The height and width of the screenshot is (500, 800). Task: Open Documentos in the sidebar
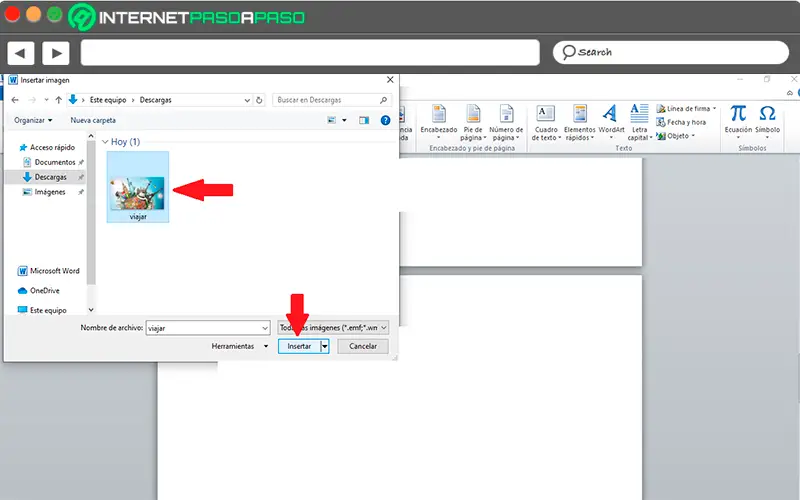(x=54, y=162)
